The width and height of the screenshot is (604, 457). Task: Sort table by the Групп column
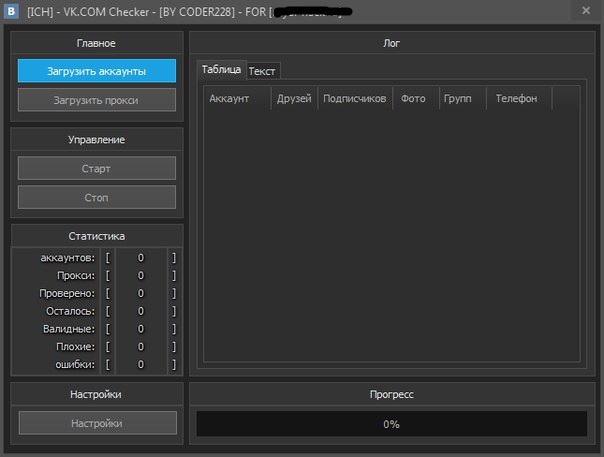pyautogui.click(x=458, y=98)
